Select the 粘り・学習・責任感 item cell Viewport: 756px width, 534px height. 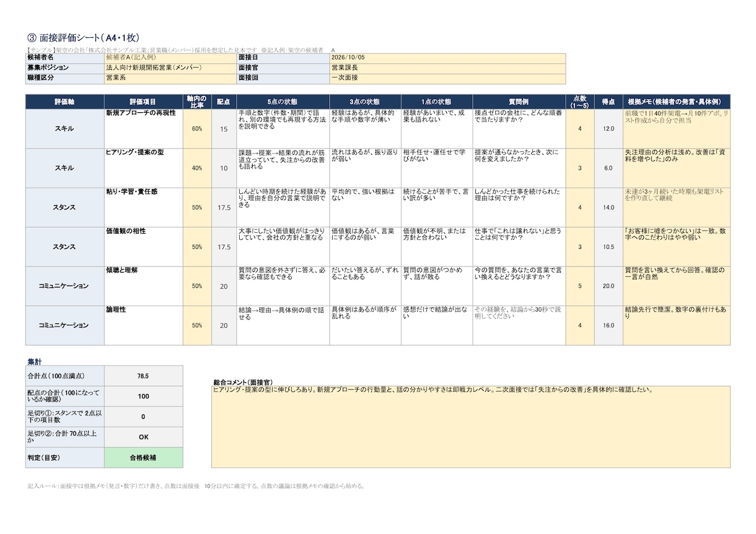[144, 208]
